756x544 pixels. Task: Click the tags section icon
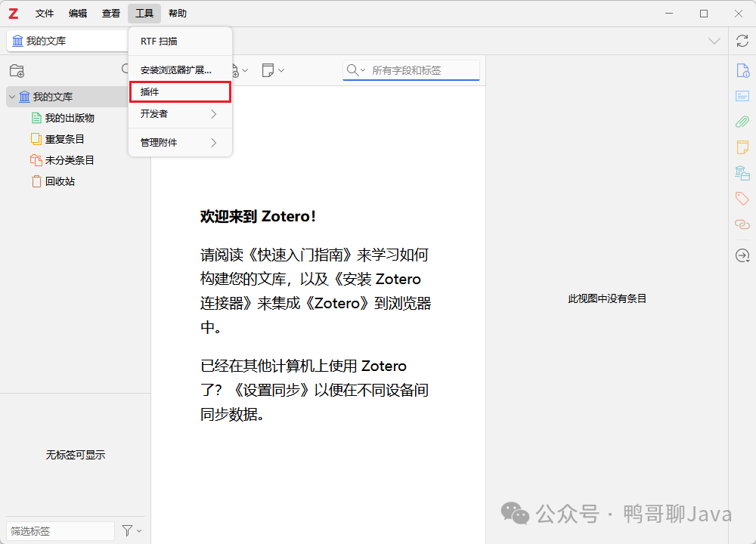[742, 198]
